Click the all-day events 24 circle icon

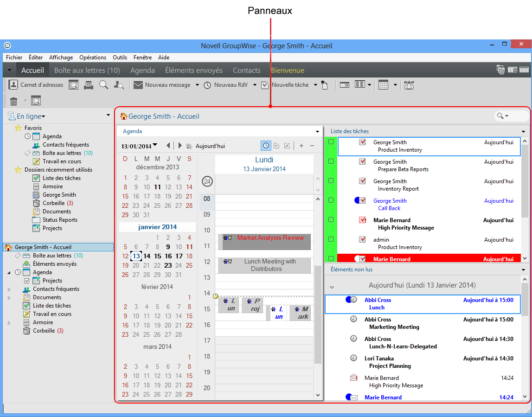[207, 181]
